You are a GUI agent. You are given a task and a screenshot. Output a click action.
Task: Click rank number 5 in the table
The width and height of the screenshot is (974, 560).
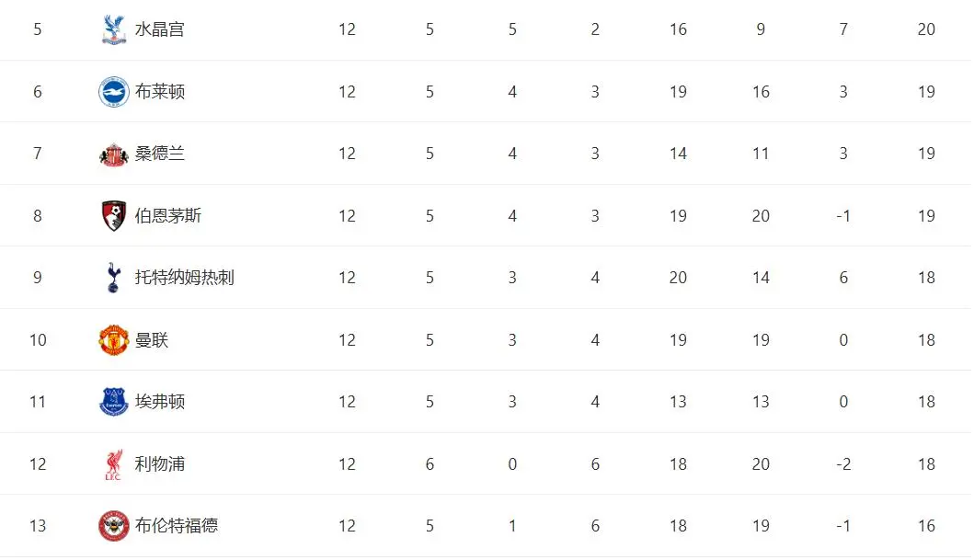coord(38,29)
